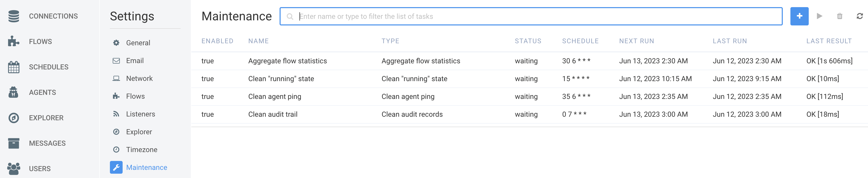868x178 pixels.
Task: Click the Messages archive box icon
Action: [x=14, y=143]
